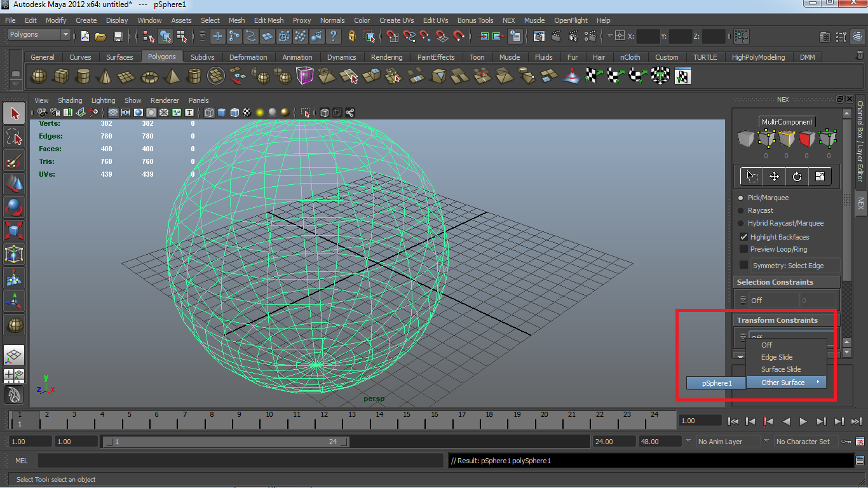Click the time range slider bar
868x488 pixels.
click(226, 442)
